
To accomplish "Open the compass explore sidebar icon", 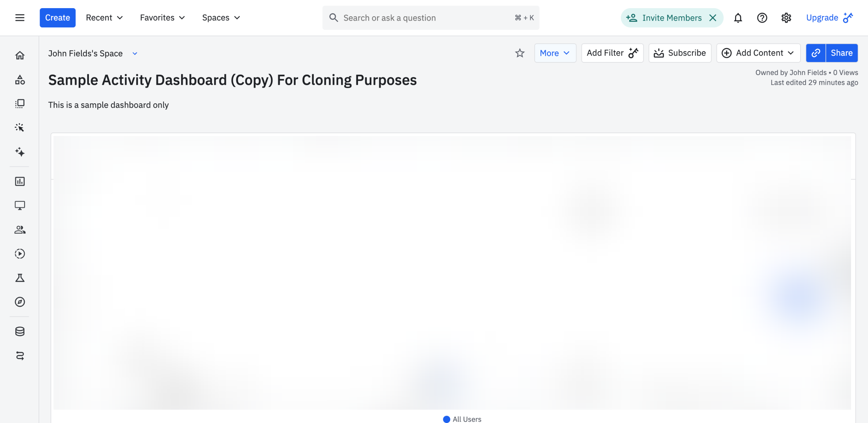I will (20, 302).
